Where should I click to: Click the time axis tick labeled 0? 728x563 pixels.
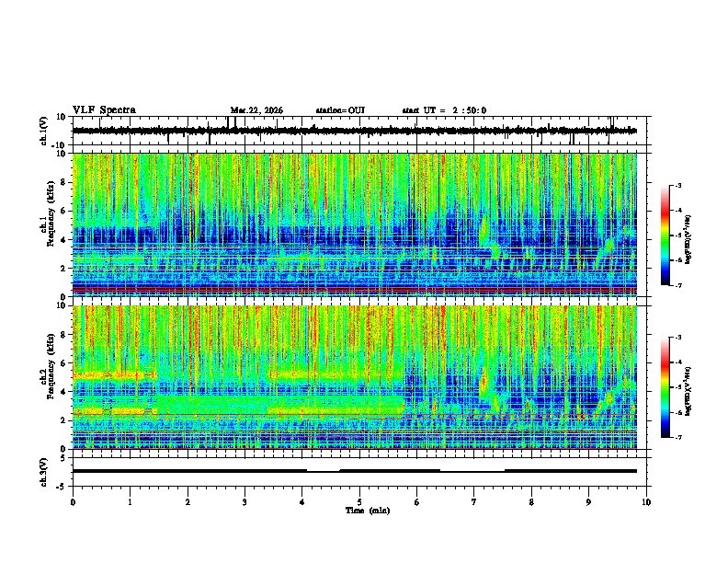73,502
